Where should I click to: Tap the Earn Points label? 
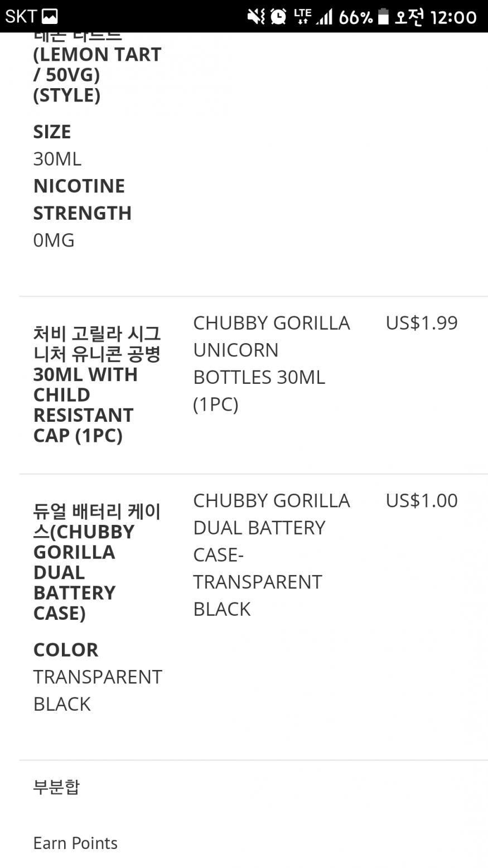[x=75, y=843]
